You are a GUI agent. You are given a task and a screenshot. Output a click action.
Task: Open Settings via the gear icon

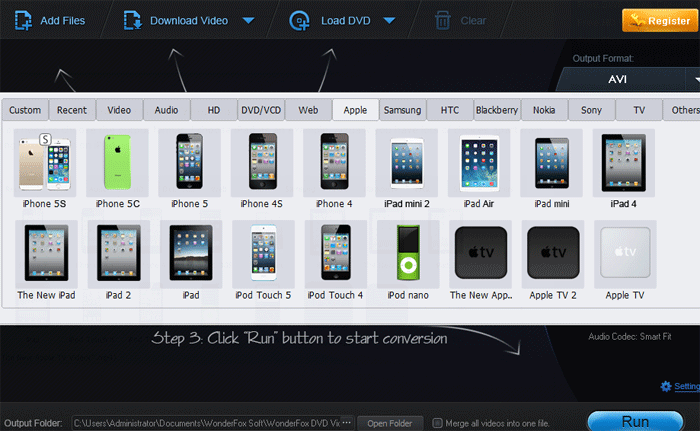pyautogui.click(x=666, y=386)
